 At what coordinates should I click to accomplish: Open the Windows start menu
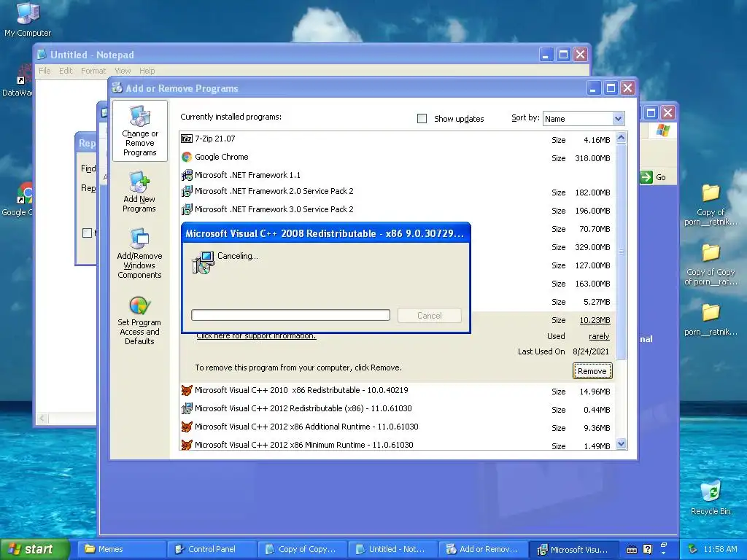pyautogui.click(x=35, y=549)
